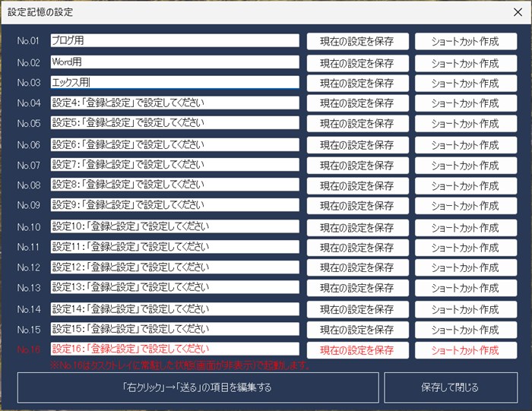Screen dimensions: 532x411
Task: Click the No.01 row label
Action: (x=28, y=41)
